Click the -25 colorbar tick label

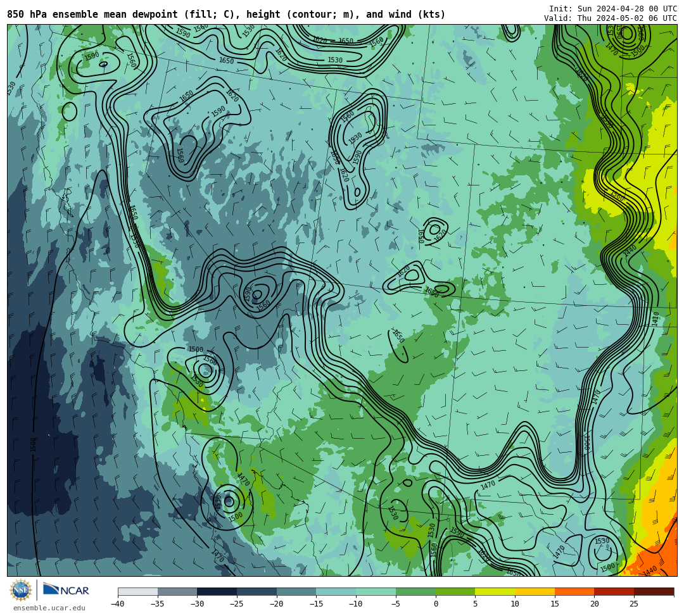pyautogui.click(x=237, y=604)
